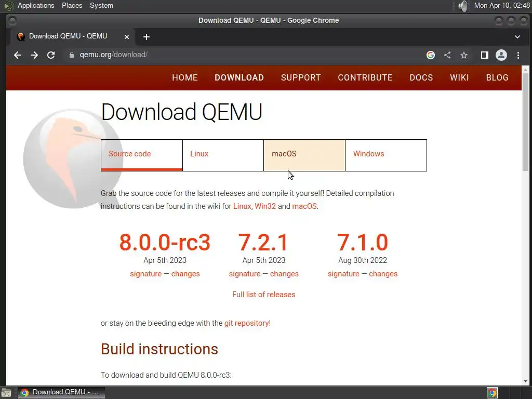Open the Google icon in address bar
The width and height of the screenshot is (532, 399).
pos(431,55)
